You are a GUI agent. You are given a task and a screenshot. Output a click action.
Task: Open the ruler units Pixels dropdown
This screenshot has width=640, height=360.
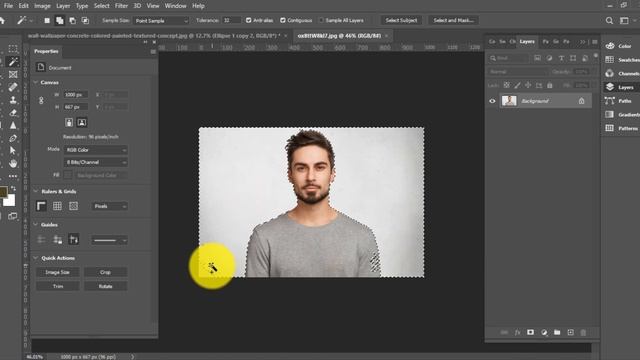click(109, 206)
